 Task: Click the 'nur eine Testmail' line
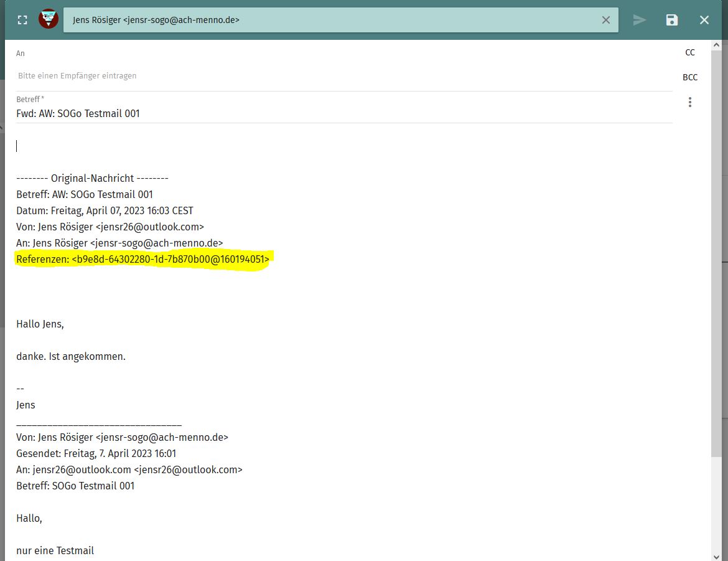tap(55, 551)
